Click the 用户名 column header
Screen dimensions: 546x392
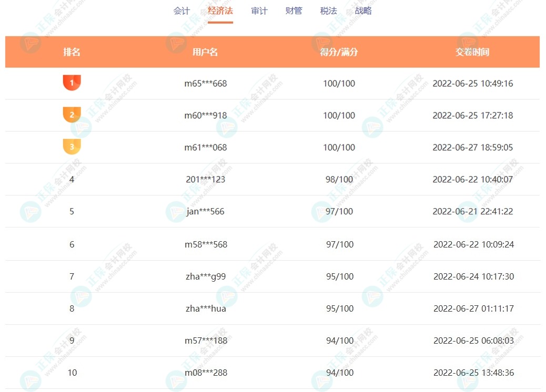point(206,52)
